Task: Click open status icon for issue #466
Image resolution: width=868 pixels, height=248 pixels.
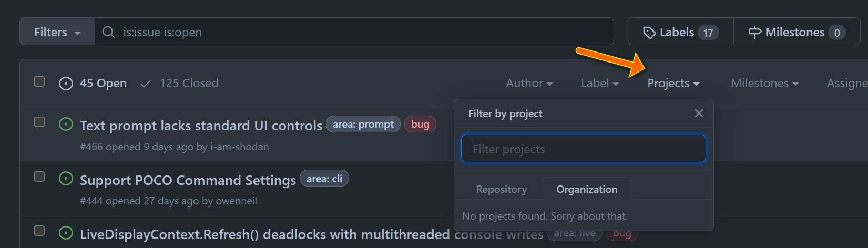Action: click(x=66, y=125)
